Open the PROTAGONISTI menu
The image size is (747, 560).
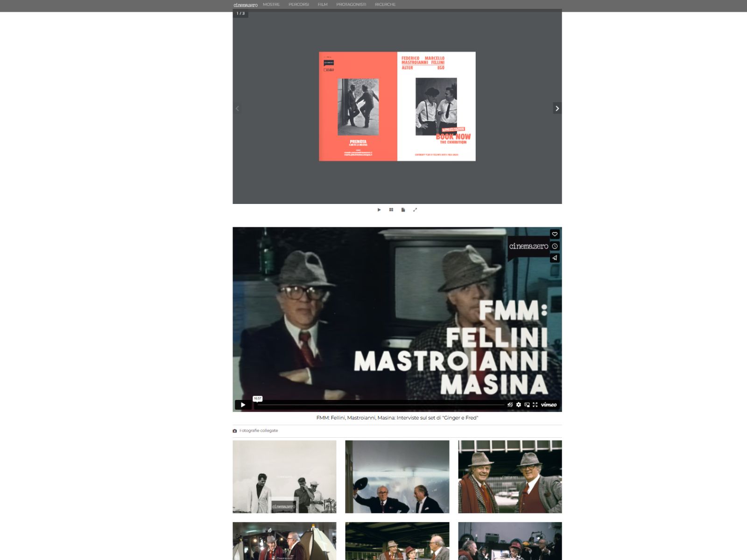click(351, 5)
